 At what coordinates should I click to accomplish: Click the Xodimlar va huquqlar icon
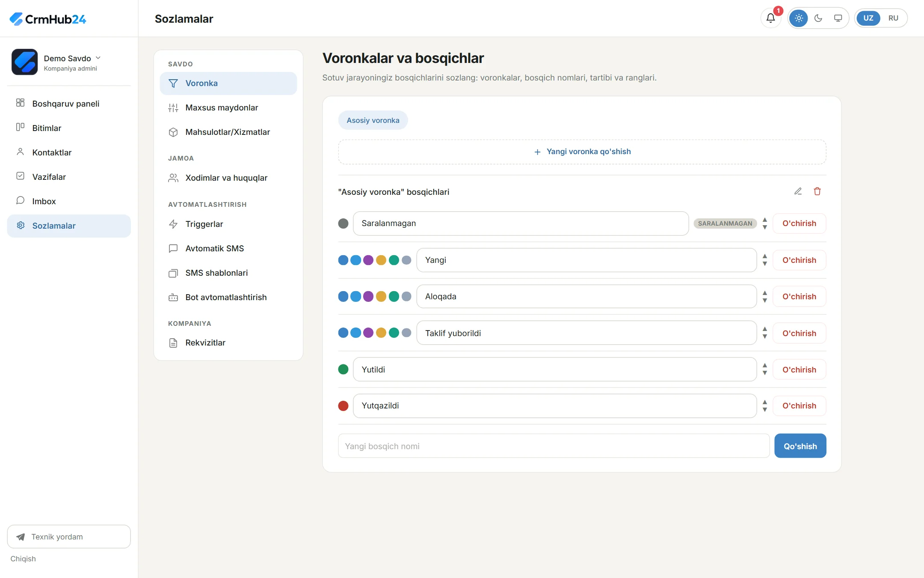tap(173, 178)
